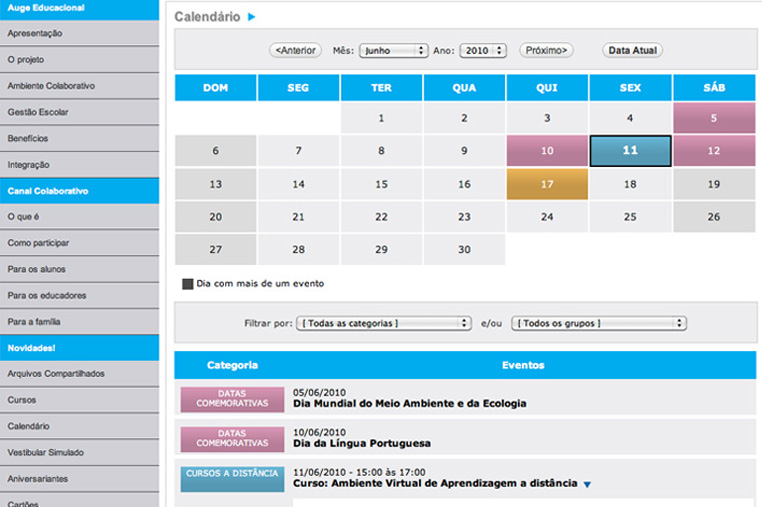Image resolution: width=762 pixels, height=507 pixels.
Task: Go to Gestão Escolar in sidebar
Action: 38,112
